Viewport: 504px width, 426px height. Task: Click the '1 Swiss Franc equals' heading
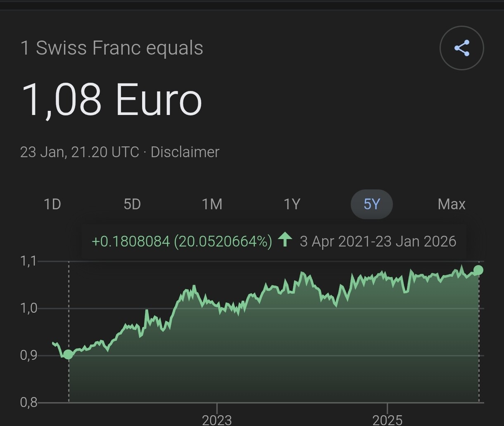[x=112, y=48]
